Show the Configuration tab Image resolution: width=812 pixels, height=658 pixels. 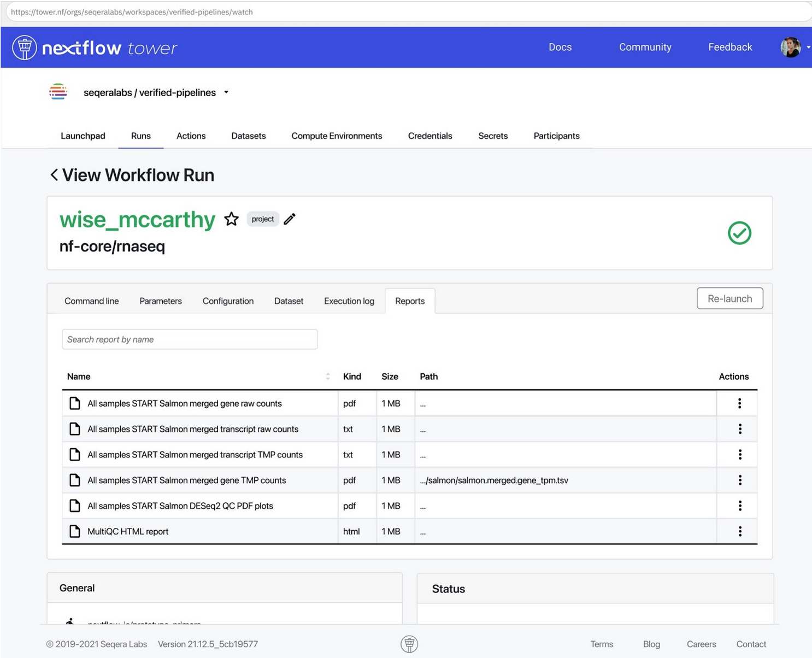click(x=228, y=301)
